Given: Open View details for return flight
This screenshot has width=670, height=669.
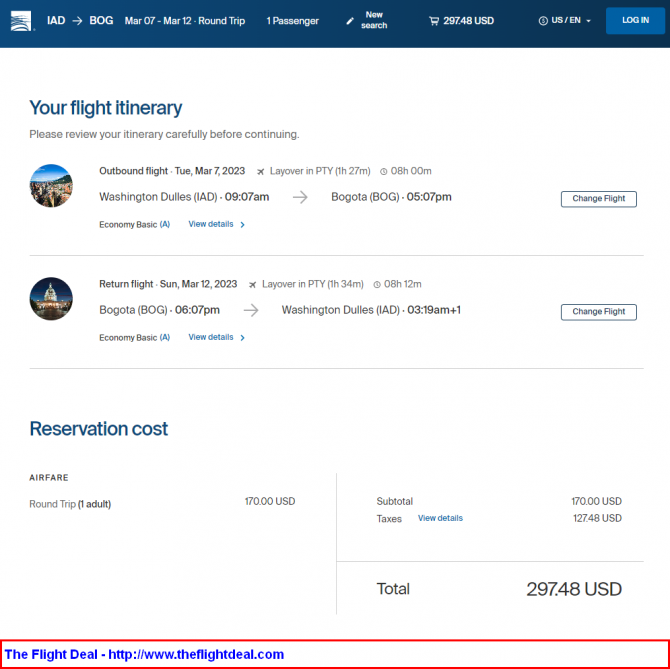Looking at the screenshot, I should coord(211,337).
